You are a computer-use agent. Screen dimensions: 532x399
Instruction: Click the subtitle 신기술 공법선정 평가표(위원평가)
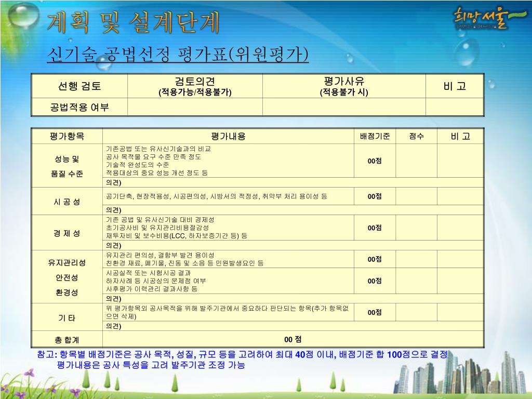[x=178, y=54]
